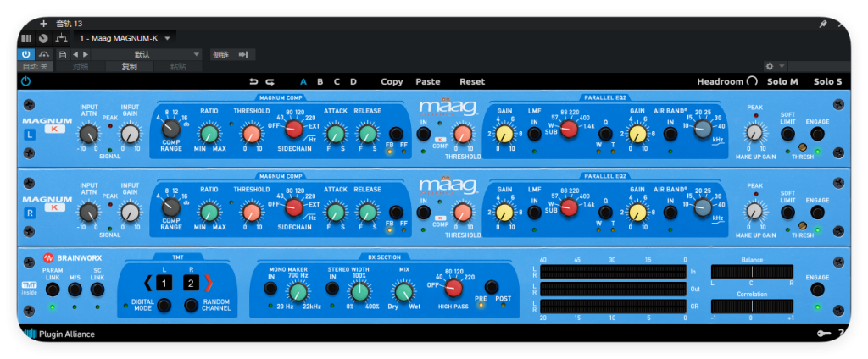Click the redo arrow in plugin toolbar
This screenshot has width=868, height=359.
[270, 82]
